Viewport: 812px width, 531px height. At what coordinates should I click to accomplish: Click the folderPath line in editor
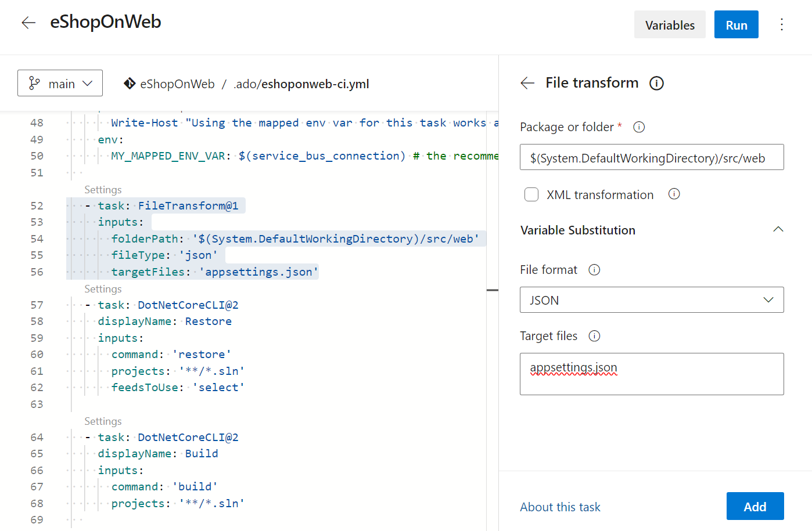click(x=295, y=239)
